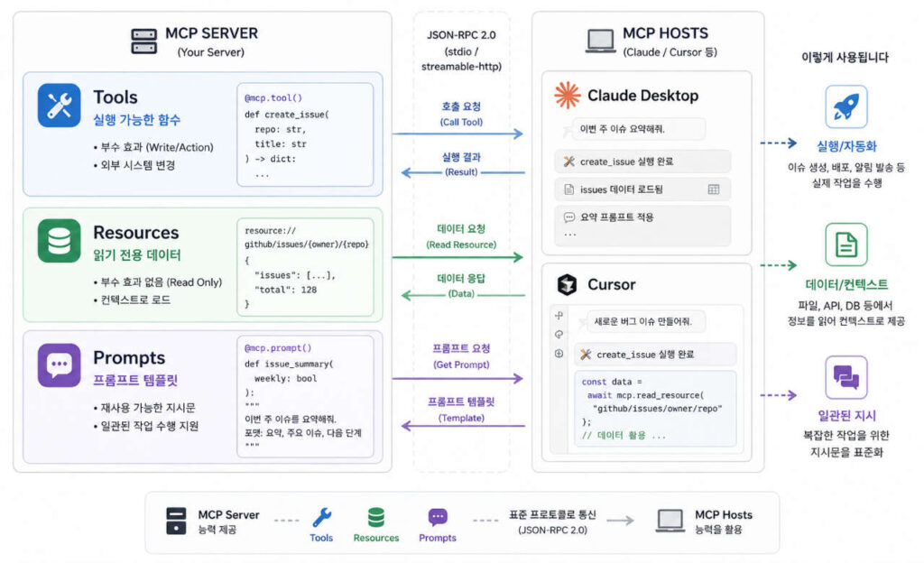Viewport: 924px width, 563px height.
Task: Click the '데이터 요청 (Read Resource)' label
Action: [x=461, y=236]
